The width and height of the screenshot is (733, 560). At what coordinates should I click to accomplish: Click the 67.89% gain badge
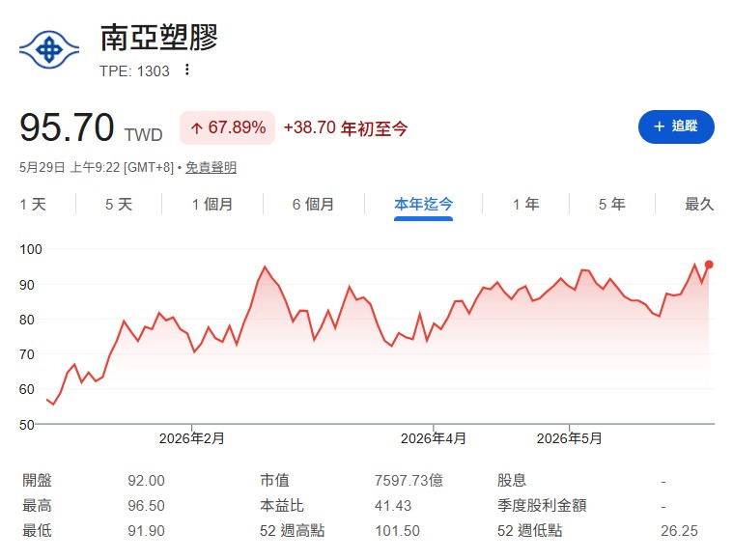pos(228,127)
